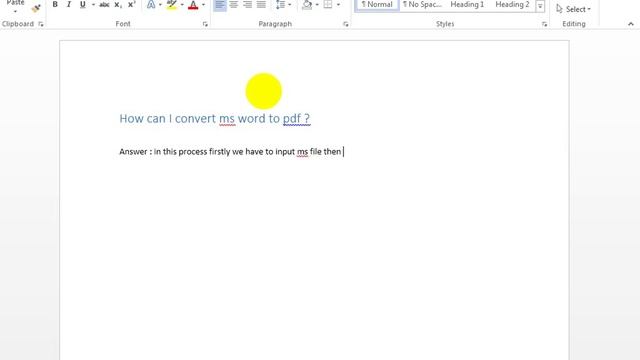
Task: Open font color dropdown arrow
Action: [203, 5]
